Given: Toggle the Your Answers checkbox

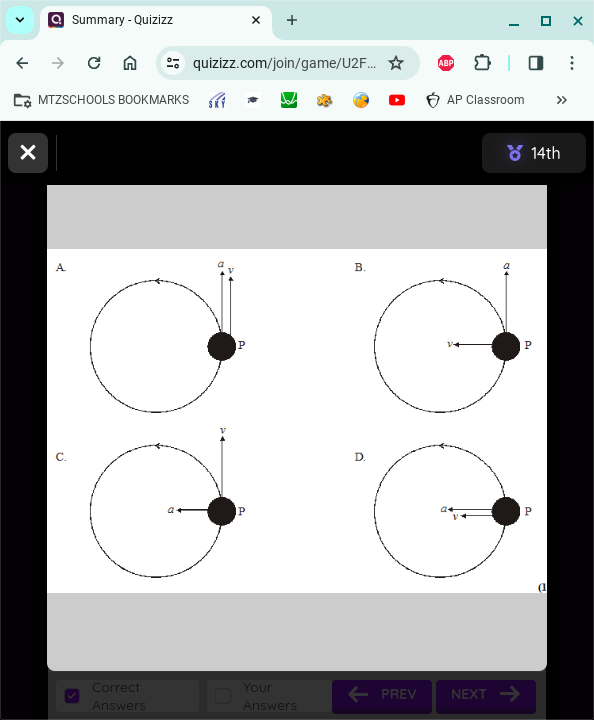Looking at the screenshot, I should [x=223, y=696].
